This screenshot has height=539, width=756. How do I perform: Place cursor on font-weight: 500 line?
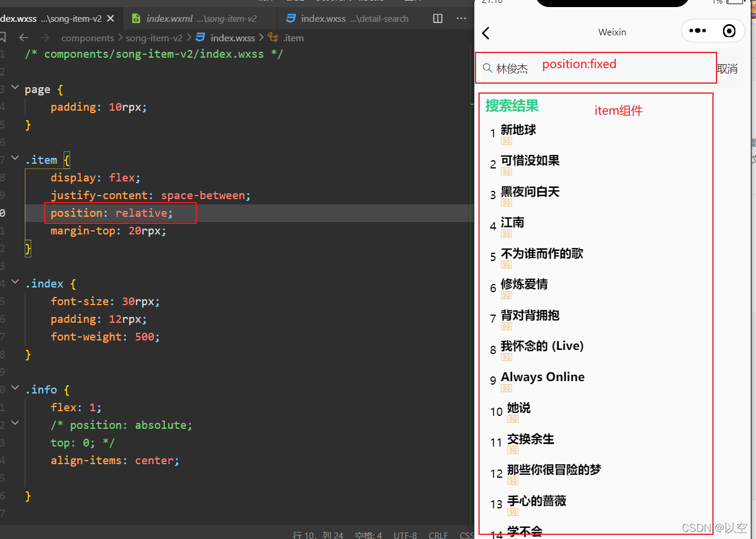[x=105, y=336]
